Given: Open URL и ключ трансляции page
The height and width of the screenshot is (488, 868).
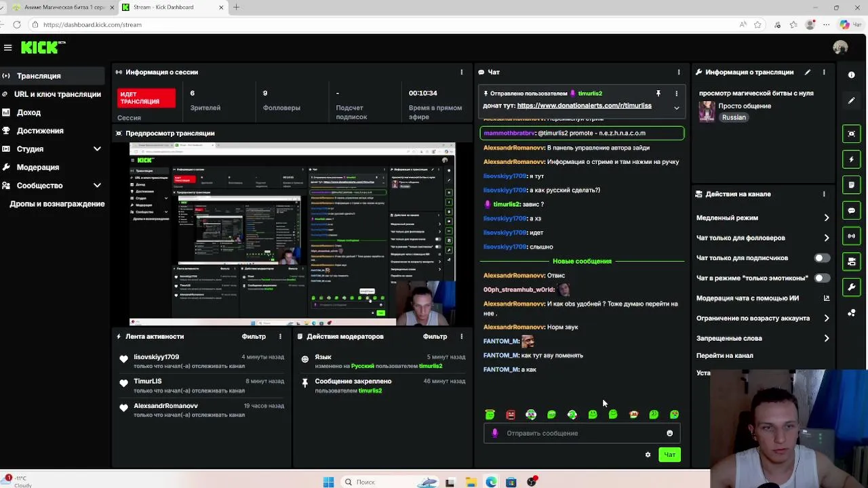Looking at the screenshot, I should [57, 94].
